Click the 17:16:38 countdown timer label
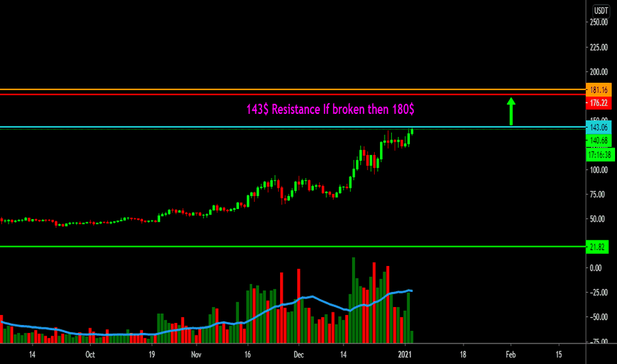The width and height of the screenshot is (617, 364). (600, 155)
